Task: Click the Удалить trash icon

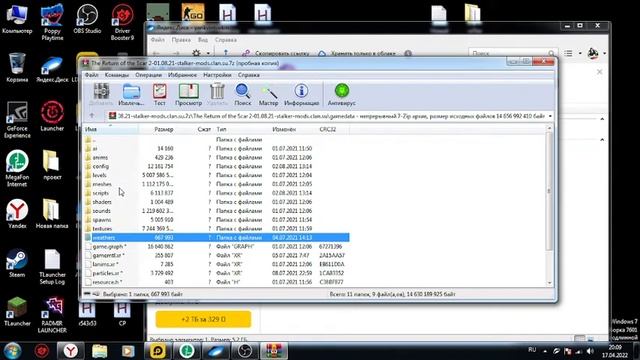Action: point(217,95)
